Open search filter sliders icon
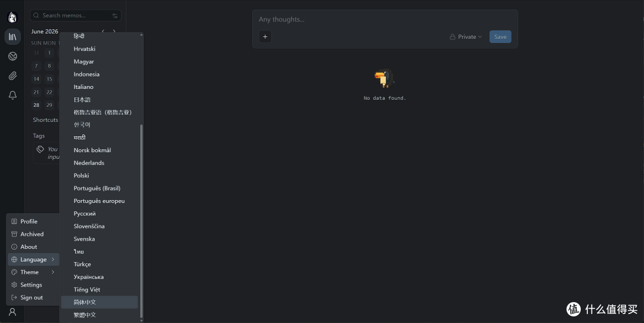644x323 pixels. point(114,16)
